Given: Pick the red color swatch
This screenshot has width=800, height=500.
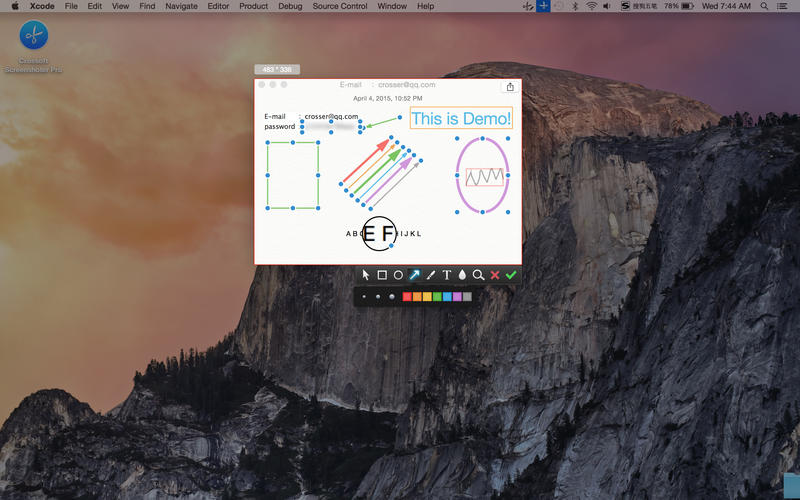Looking at the screenshot, I should pos(407,297).
